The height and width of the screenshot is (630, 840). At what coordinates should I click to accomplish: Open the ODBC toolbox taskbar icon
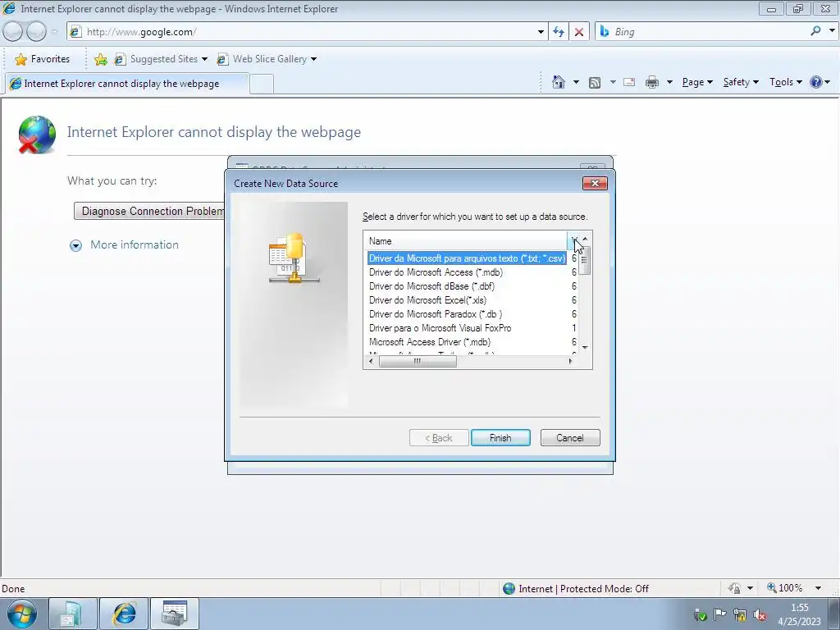pos(175,614)
